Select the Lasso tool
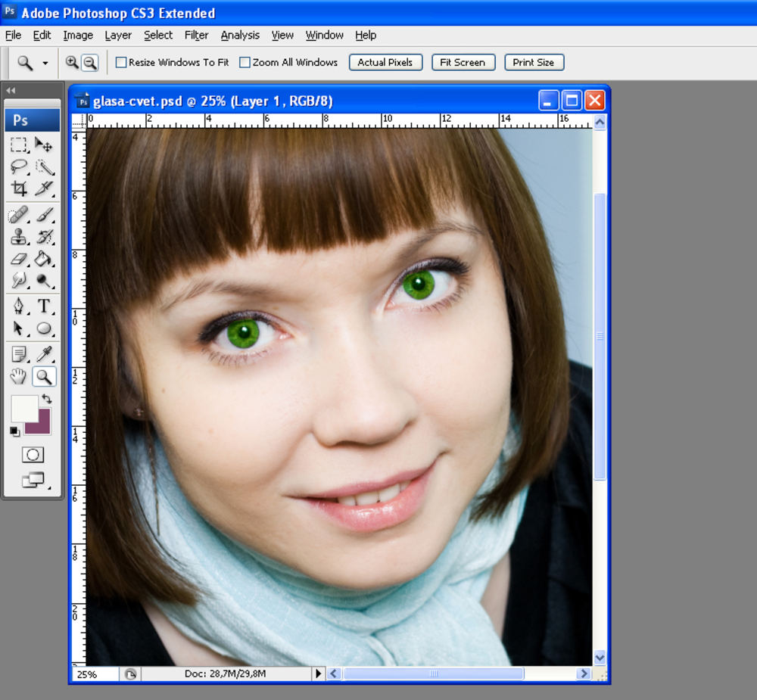This screenshot has height=700, width=757. 19,167
